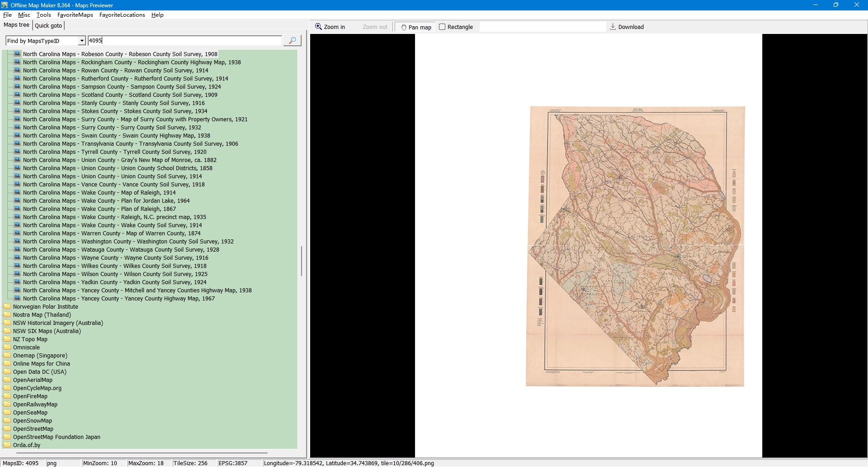The image size is (868, 467).
Task: Click the vertical scrollbar thumb in maps tree
Action: click(x=302, y=261)
